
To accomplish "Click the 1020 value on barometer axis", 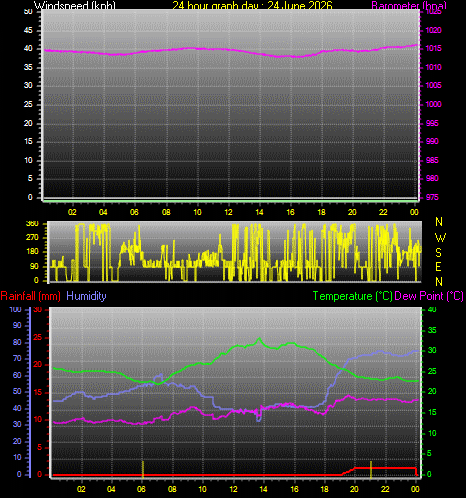I will tap(433, 30).
